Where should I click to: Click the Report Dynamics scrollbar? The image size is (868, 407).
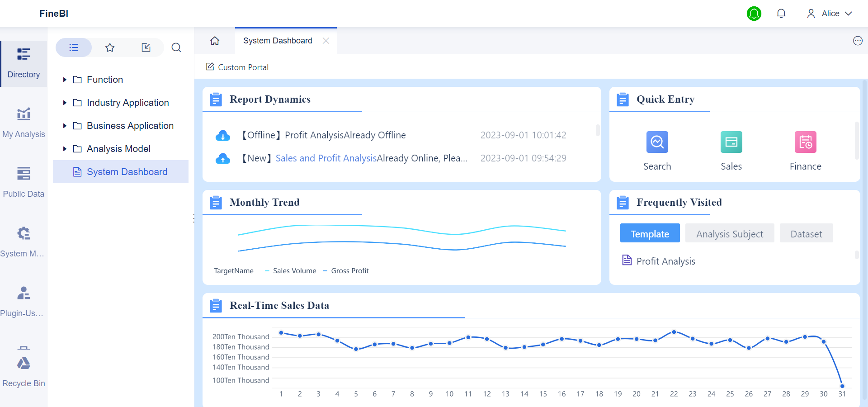[x=598, y=130]
